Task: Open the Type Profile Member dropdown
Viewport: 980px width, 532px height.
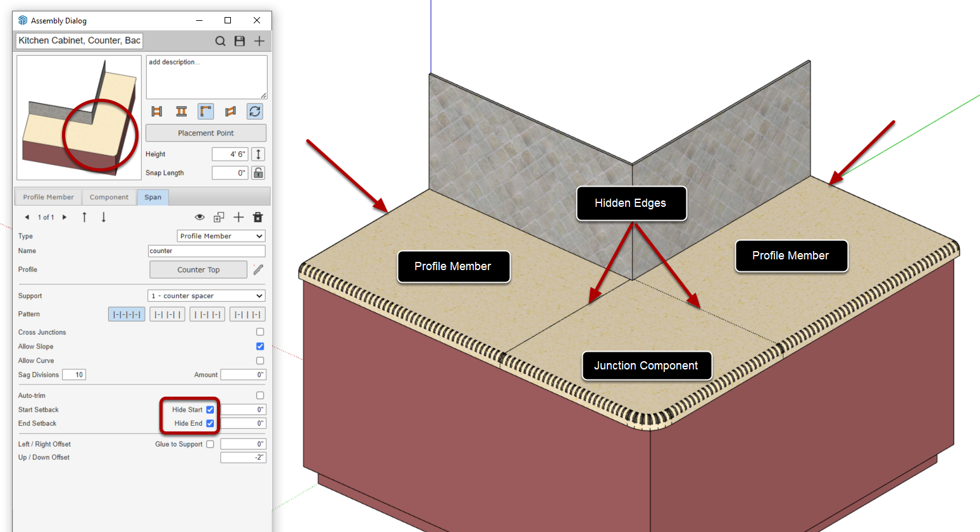Action: tap(221, 236)
